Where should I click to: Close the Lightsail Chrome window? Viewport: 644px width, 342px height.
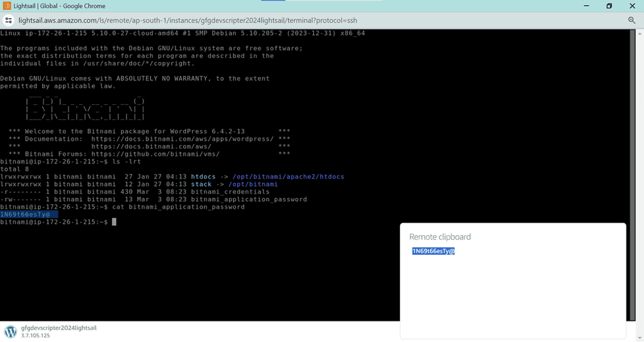pyautogui.click(x=632, y=6)
